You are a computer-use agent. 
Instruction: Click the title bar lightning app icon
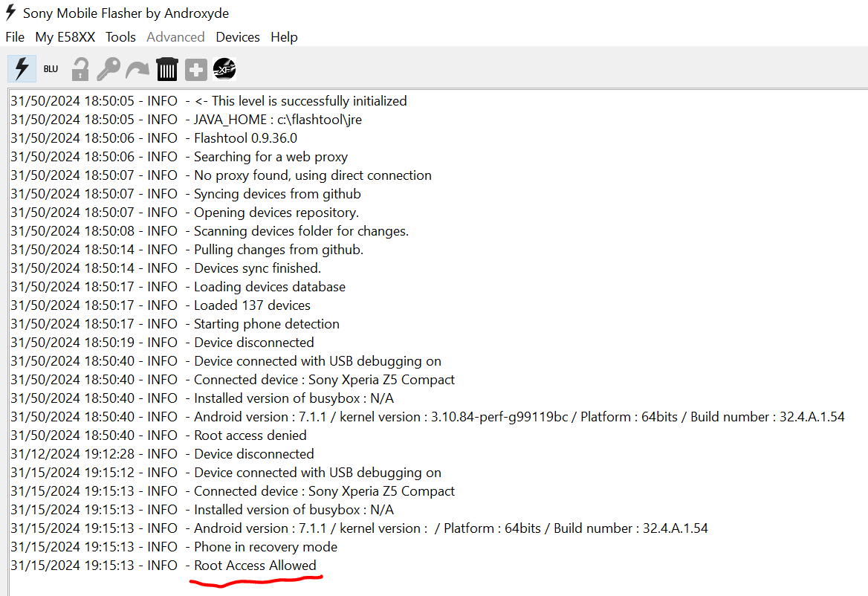11,13
